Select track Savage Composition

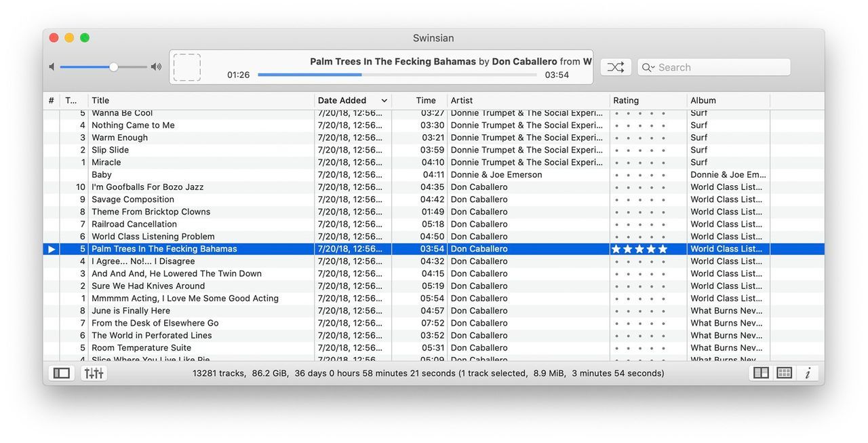133,199
